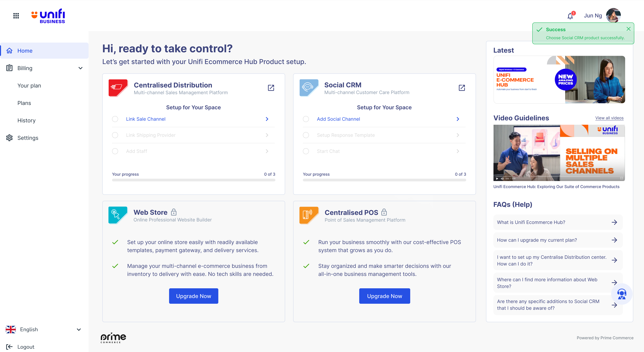Click the notification bell icon
The width and height of the screenshot is (644, 352).
(x=570, y=16)
